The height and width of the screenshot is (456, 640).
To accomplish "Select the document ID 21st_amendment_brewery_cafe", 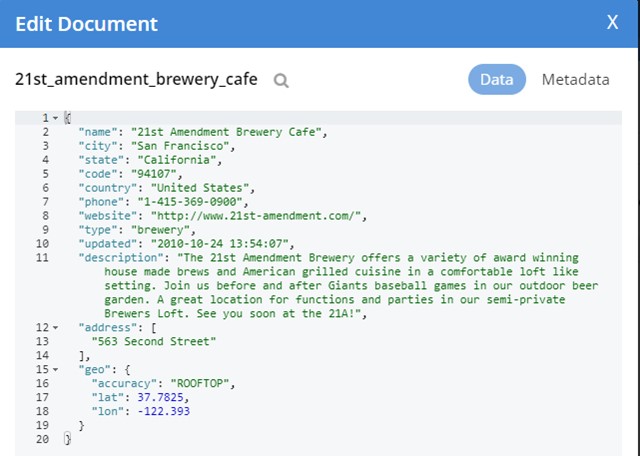I will click(136, 79).
